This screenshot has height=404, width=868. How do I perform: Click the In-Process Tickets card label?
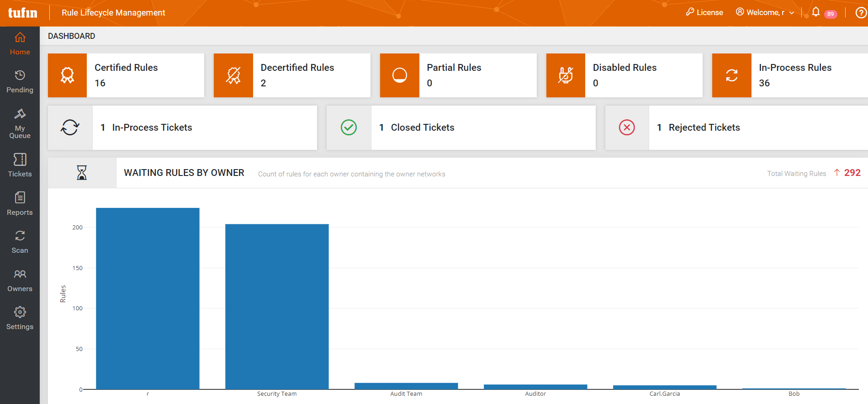(152, 128)
